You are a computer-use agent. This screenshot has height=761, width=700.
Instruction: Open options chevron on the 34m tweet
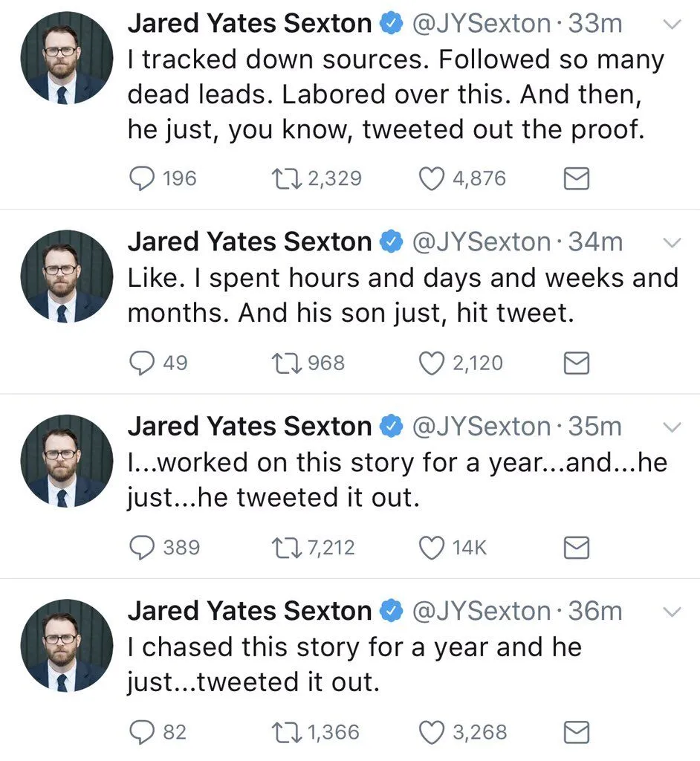point(671,243)
